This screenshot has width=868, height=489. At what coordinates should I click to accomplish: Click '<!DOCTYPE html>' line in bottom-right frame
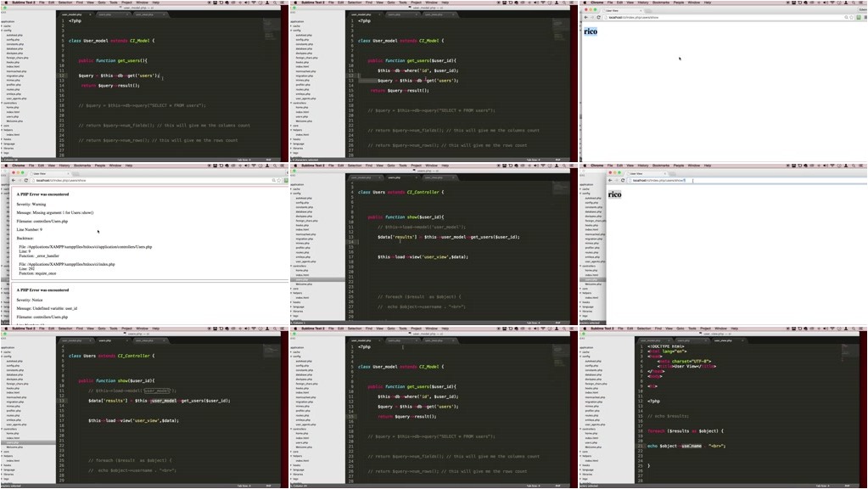pos(666,346)
